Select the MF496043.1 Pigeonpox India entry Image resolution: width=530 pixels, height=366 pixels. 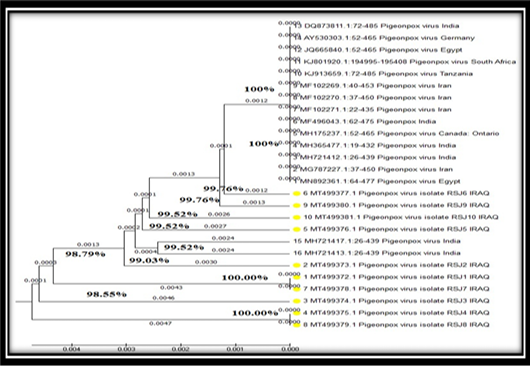(x=364, y=122)
